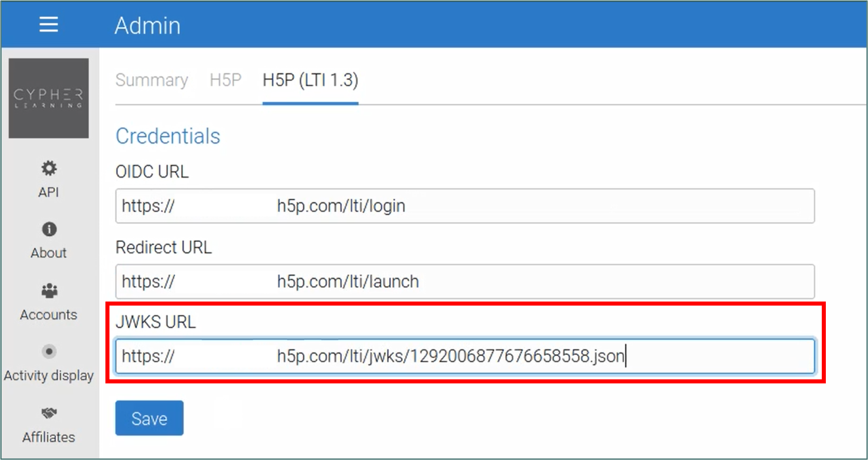Focus the OIDC URL input field
The height and width of the screenshot is (460, 868).
[x=465, y=206]
